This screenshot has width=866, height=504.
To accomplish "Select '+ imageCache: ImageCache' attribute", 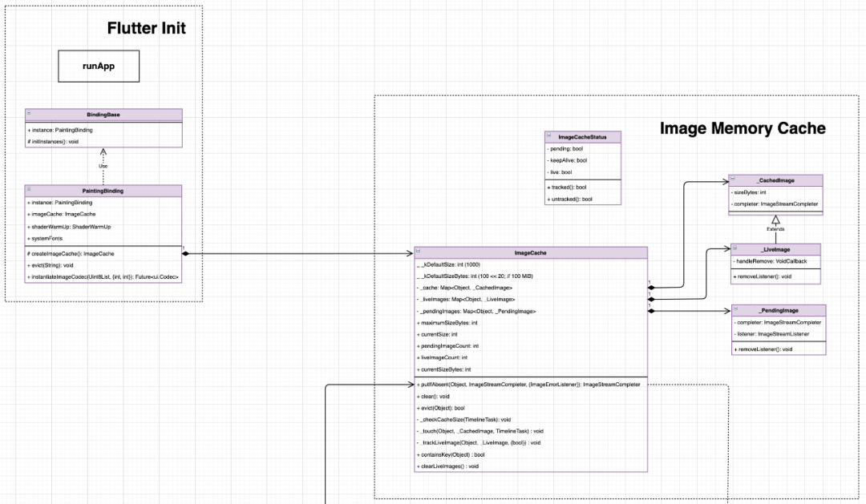I will 103,214.
